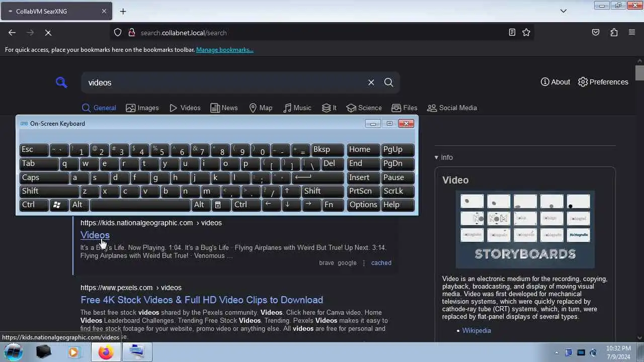This screenshot has height=362, width=644.
Task: Open search Preferences
Action: [x=603, y=82]
